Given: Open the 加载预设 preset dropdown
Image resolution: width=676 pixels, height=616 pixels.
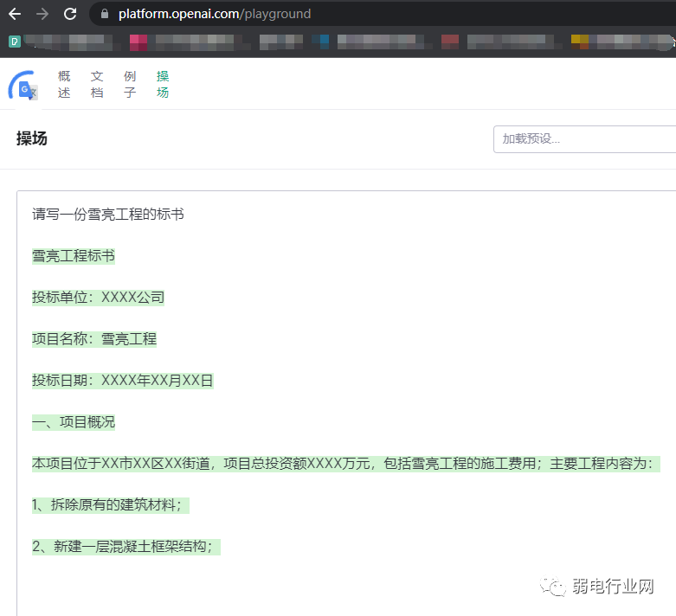Looking at the screenshot, I should pos(584,138).
